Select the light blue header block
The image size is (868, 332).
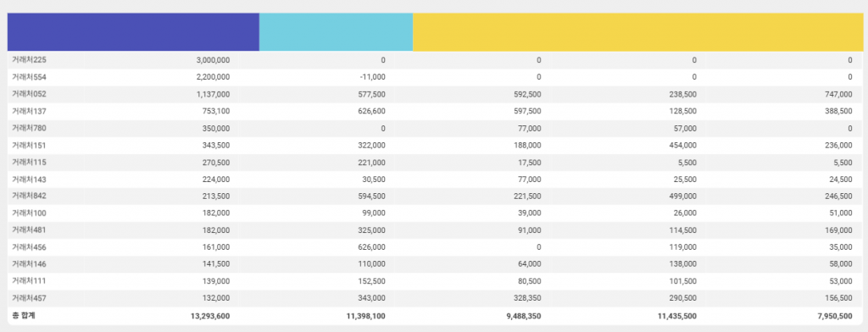pos(336,32)
